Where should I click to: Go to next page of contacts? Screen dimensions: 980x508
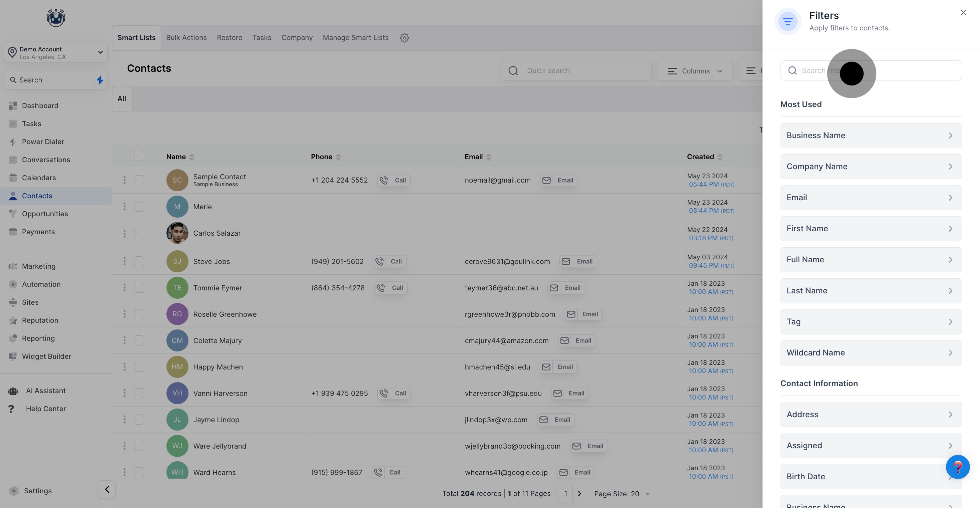[x=579, y=494]
